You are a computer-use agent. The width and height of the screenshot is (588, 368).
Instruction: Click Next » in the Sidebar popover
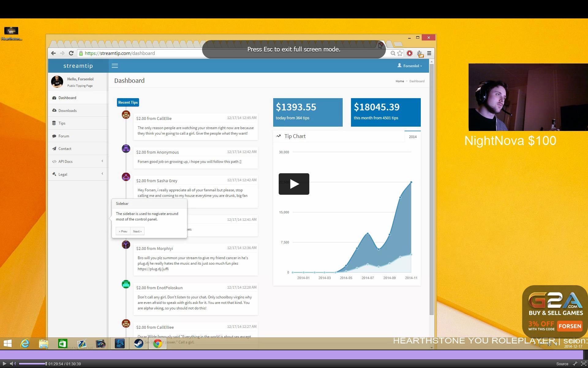point(138,231)
